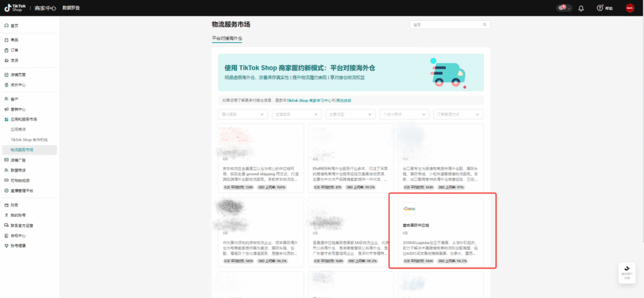Click the TikTok Shop logo

[x=15, y=8]
